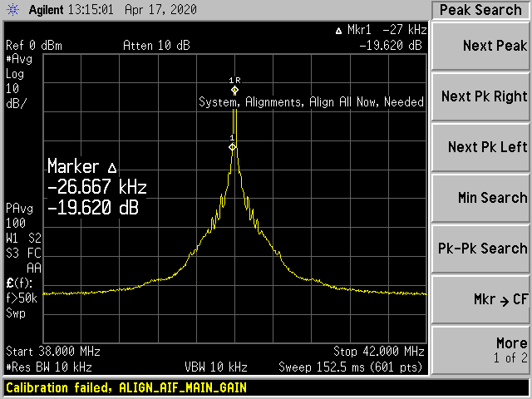
Task: Activate the Pk-Pk Search softkey
Action: coord(483,249)
